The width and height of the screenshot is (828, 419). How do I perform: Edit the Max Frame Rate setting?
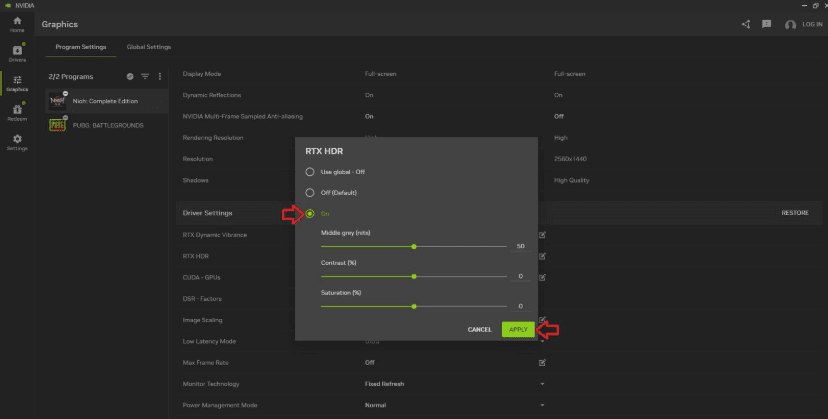[542, 362]
